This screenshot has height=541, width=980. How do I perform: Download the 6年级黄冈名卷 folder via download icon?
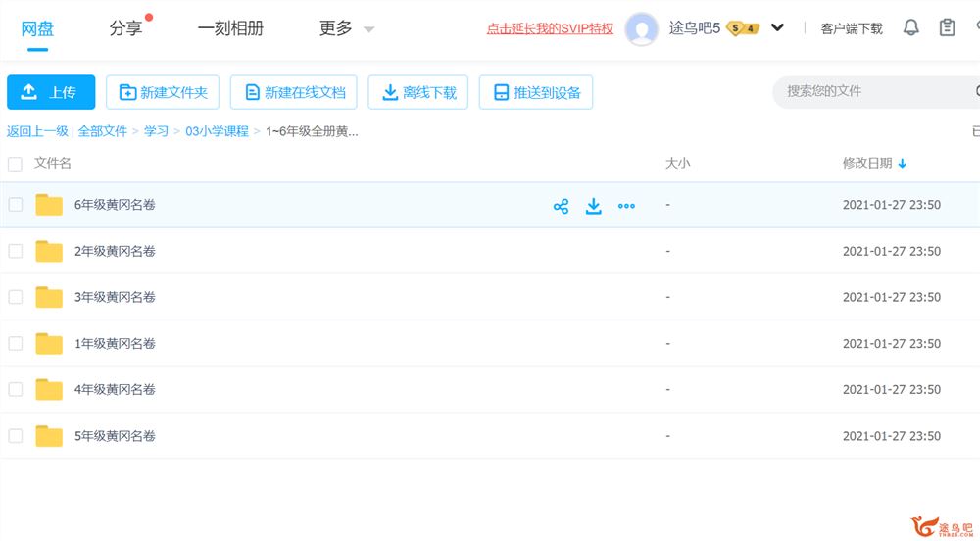pyautogui.click(x=593, y=206)
